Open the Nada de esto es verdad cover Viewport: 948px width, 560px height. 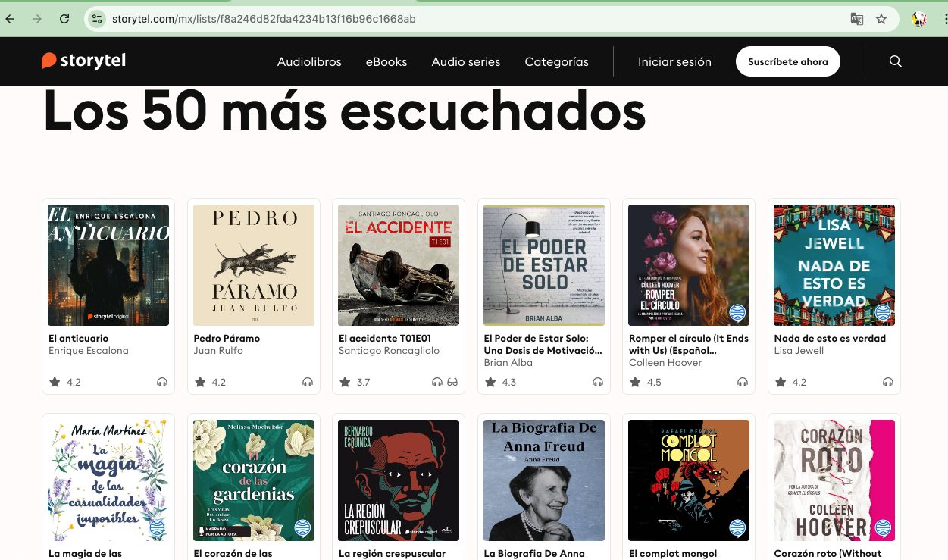coord(834,265)
